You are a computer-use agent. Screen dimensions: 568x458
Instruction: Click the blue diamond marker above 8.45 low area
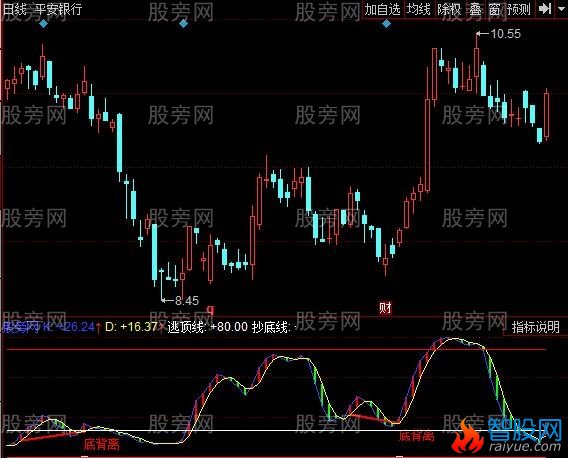pyautogui.click(x=184, y=24)
